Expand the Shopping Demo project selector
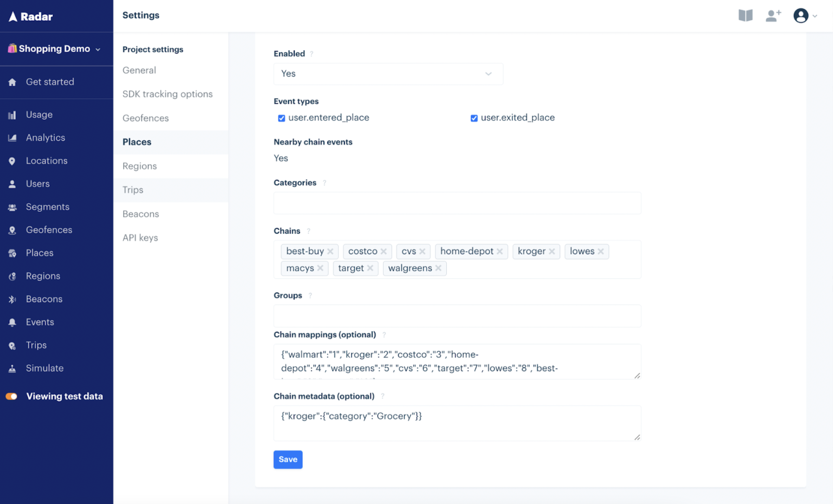833x504 pixels. pyautogui.click(x=55, y=49)
